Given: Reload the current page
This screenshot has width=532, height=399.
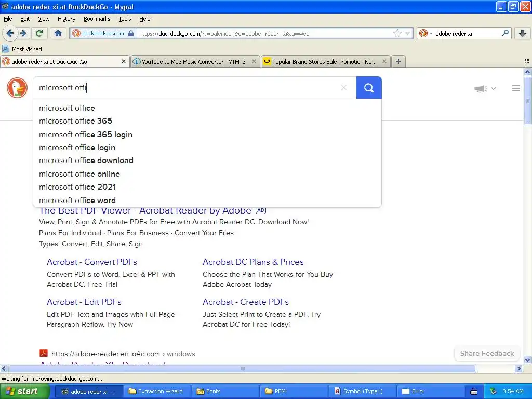Looking at the screenshot, I should tap(39, 33).
